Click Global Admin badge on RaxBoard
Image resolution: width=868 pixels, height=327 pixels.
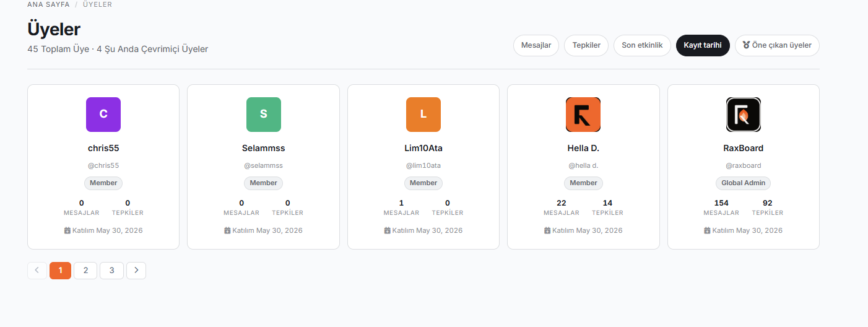(744, 183)
